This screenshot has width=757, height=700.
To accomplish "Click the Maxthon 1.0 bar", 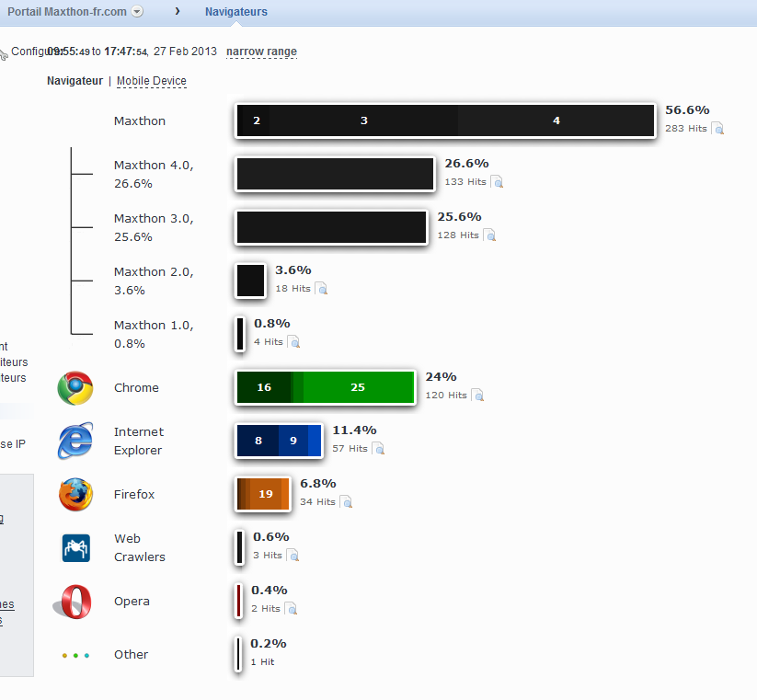I will click(x=240, y=334).
